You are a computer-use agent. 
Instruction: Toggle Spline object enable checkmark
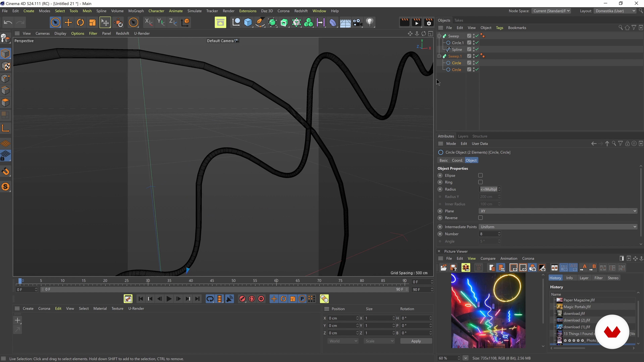click(x=477, y=49)
